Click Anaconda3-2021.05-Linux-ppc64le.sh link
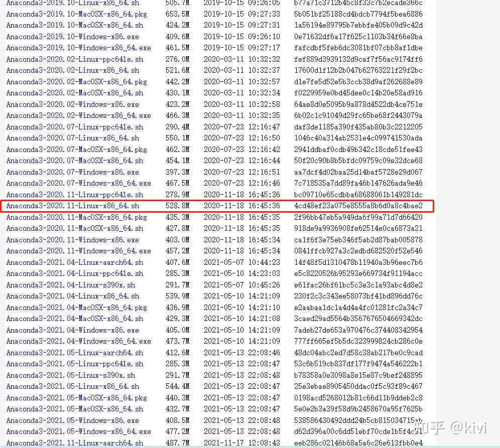500x448 pixels. [x=75, y=364]
